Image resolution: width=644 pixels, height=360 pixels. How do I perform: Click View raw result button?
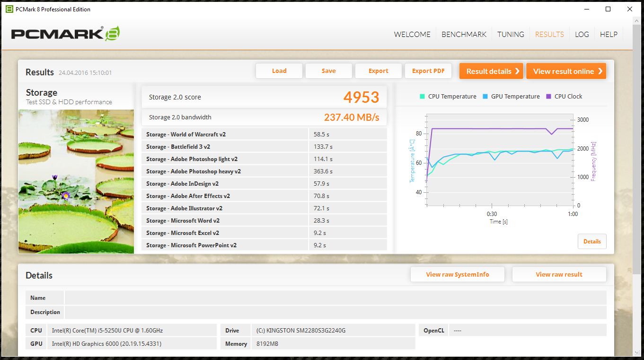[x=559, y=274]
